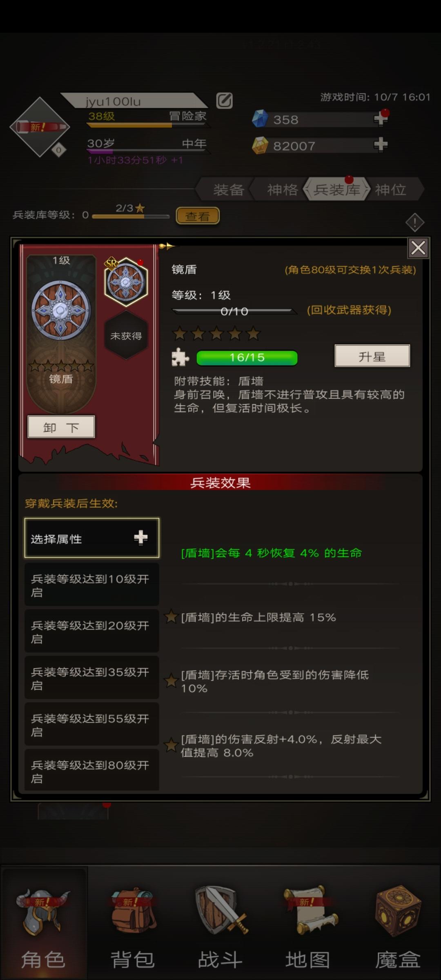The width and height of the screenshot is (441, 980).
Task: Switch to the 神位 tab
Action: (x=391, y=189)
